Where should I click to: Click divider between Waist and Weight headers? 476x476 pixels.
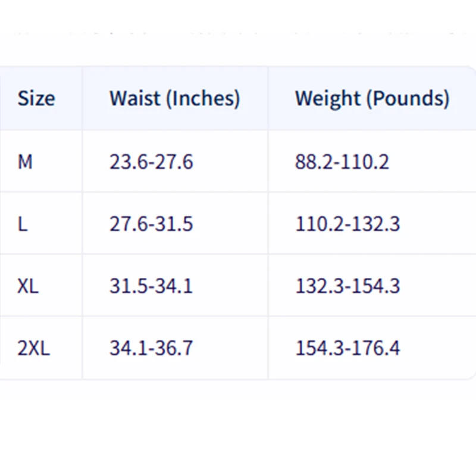pyautogui.click(x=268, y=98)
